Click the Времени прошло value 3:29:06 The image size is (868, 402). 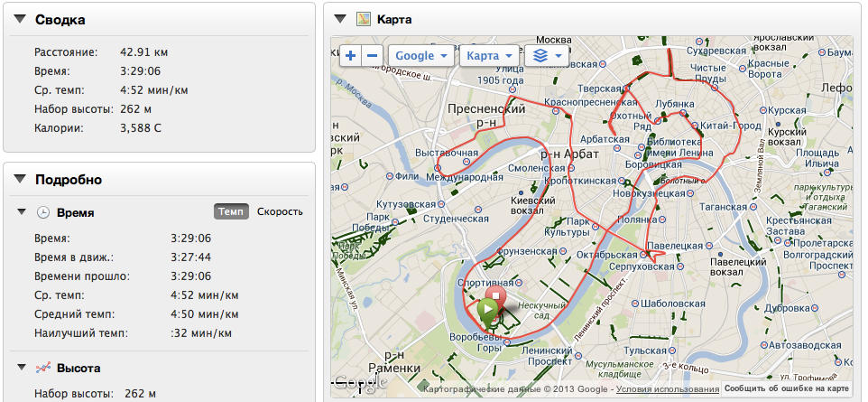click(x=191, y=276)
